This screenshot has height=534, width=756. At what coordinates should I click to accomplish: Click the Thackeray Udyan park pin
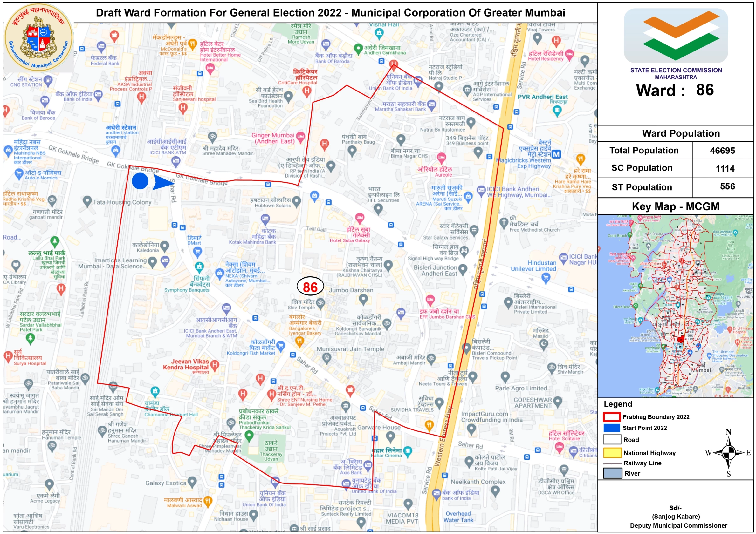[249, 436]
